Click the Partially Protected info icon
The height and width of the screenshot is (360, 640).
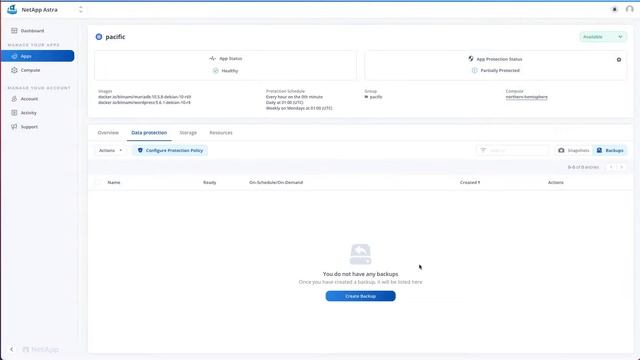pos(474,70)
